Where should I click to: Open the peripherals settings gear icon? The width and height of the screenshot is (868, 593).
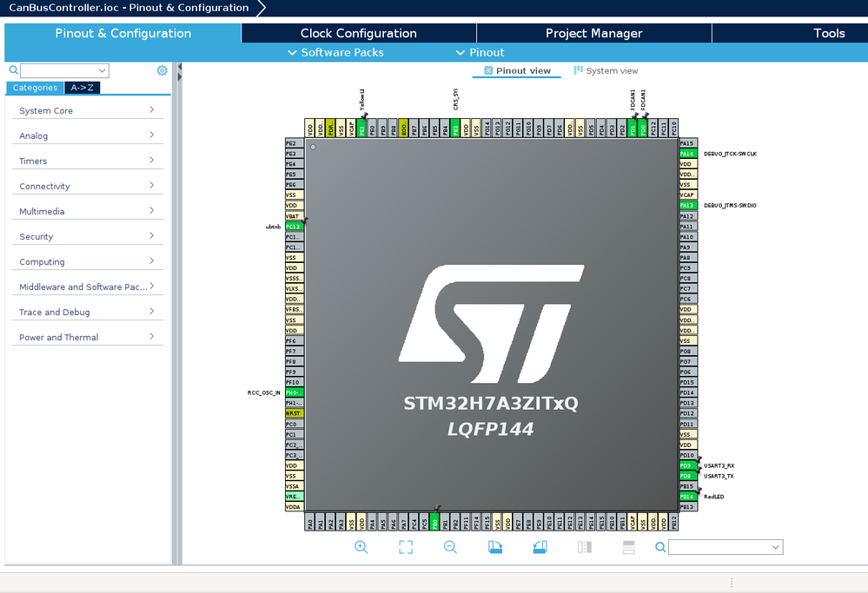point(162,70)
